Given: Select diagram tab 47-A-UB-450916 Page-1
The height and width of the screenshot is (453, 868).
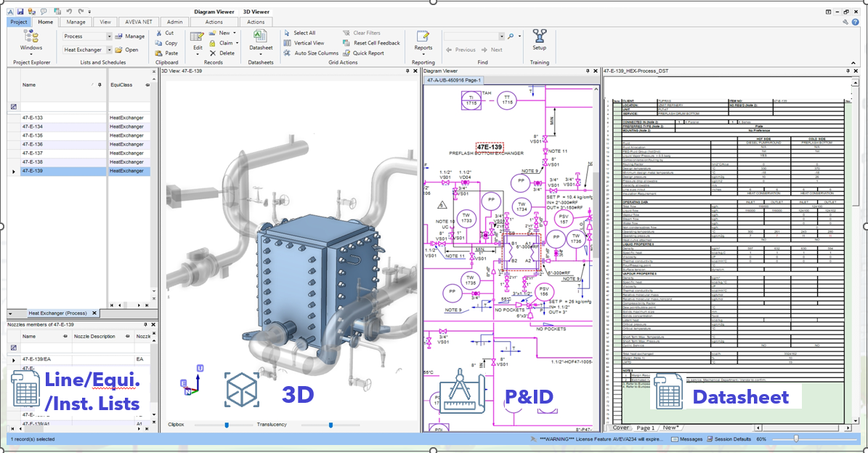Looking at the screenshot, I should coord(453,81).
